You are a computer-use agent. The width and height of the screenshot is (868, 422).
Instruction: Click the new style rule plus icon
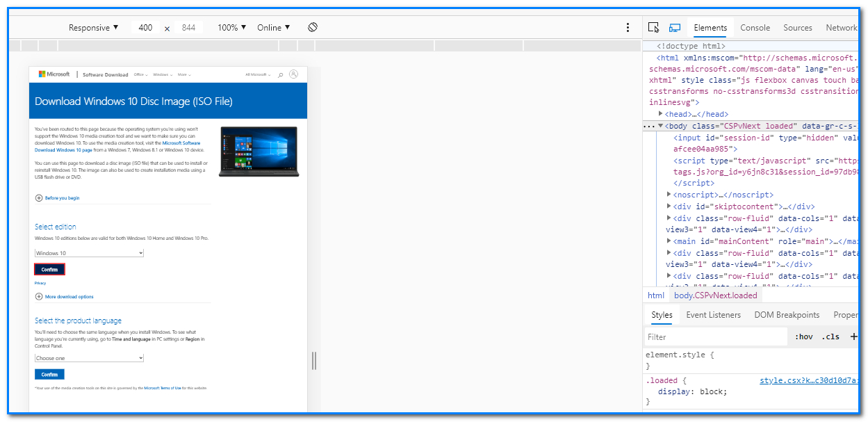click(854, 336)
